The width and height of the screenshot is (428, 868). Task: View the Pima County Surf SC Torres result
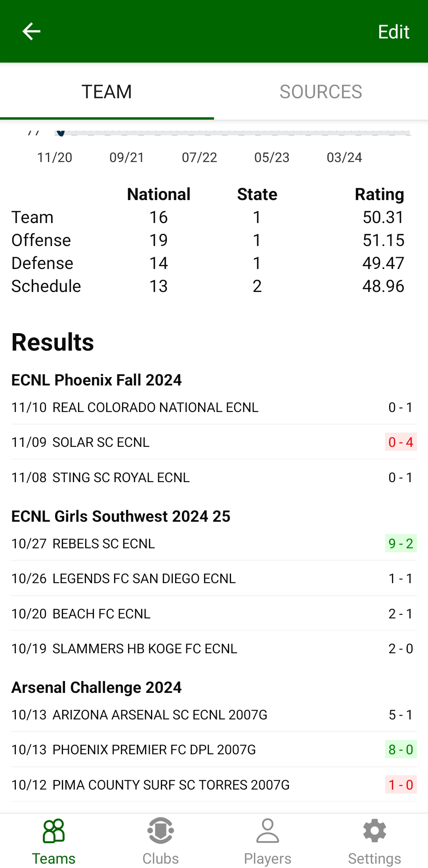click(171, 785)
